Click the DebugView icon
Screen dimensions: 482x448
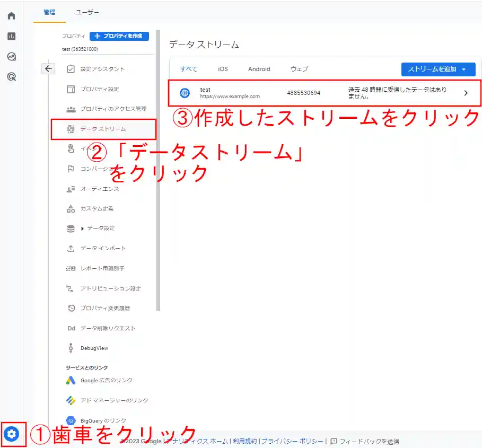71,348
